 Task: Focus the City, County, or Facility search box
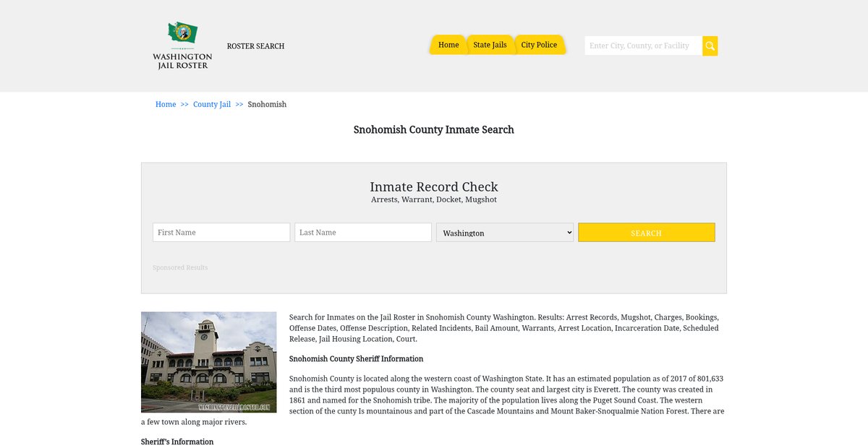pos(642,46)
